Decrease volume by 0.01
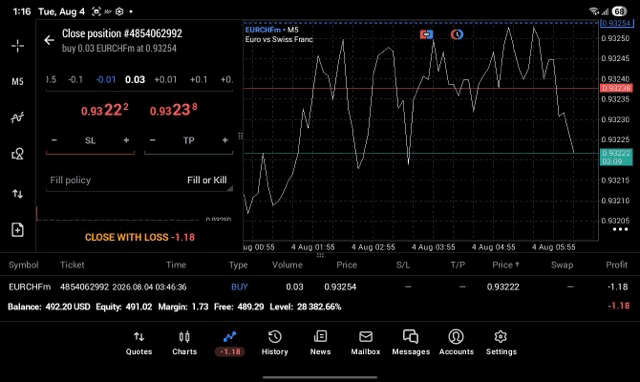The image size is (640, 382). click(106, 80)
